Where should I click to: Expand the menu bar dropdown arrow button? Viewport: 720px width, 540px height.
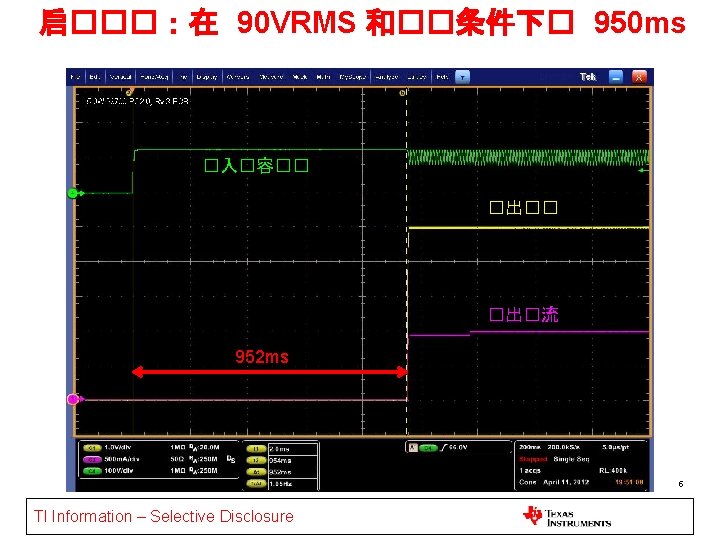tap(462, 77)
